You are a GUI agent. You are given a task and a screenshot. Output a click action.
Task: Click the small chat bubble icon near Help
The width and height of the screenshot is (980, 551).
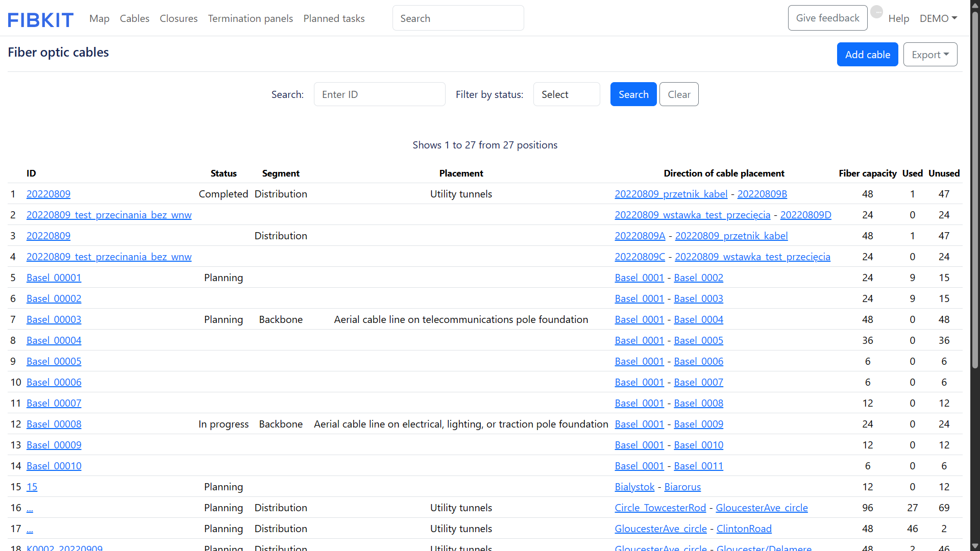point(876,12)
